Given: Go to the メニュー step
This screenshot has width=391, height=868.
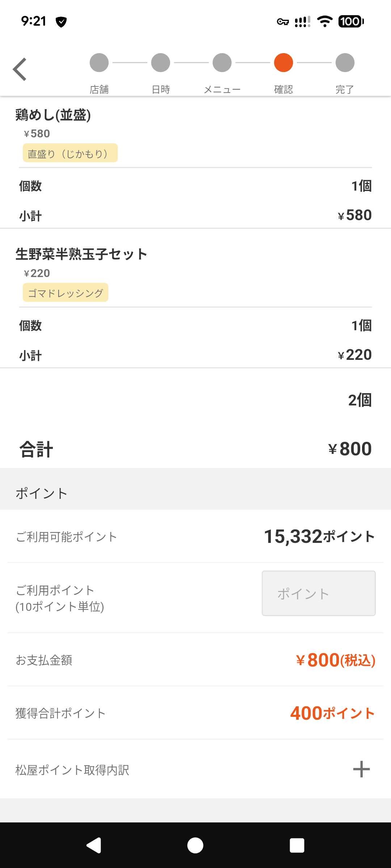Looking at the screenshot, I should 222,63.
